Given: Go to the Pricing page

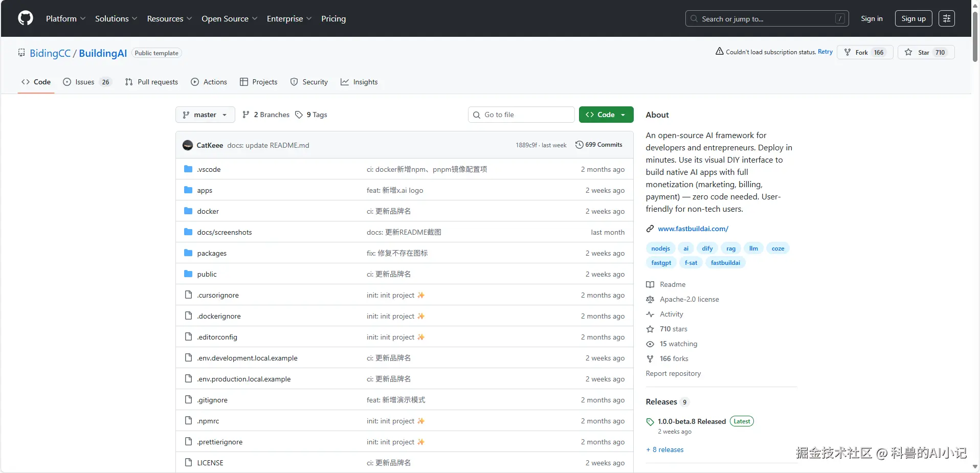Looking at the screenshot, I should click(x=333, y=18).
